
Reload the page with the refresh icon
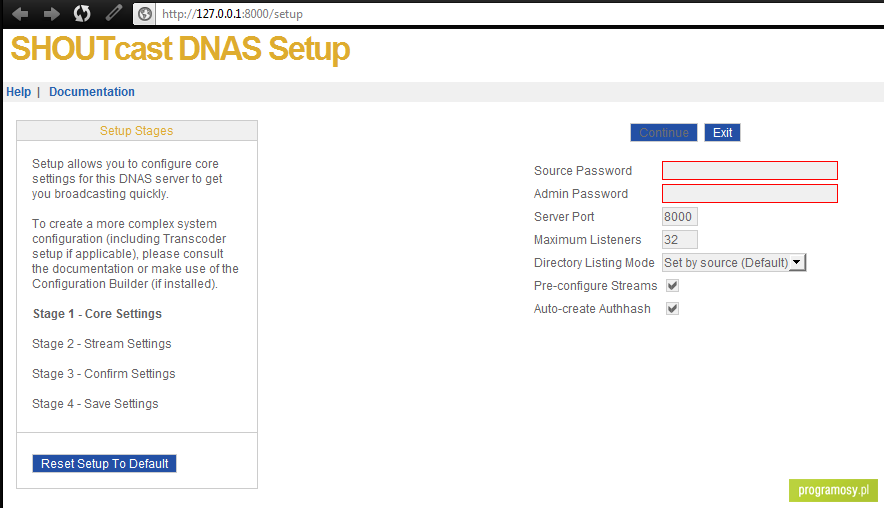pos(82,14)
